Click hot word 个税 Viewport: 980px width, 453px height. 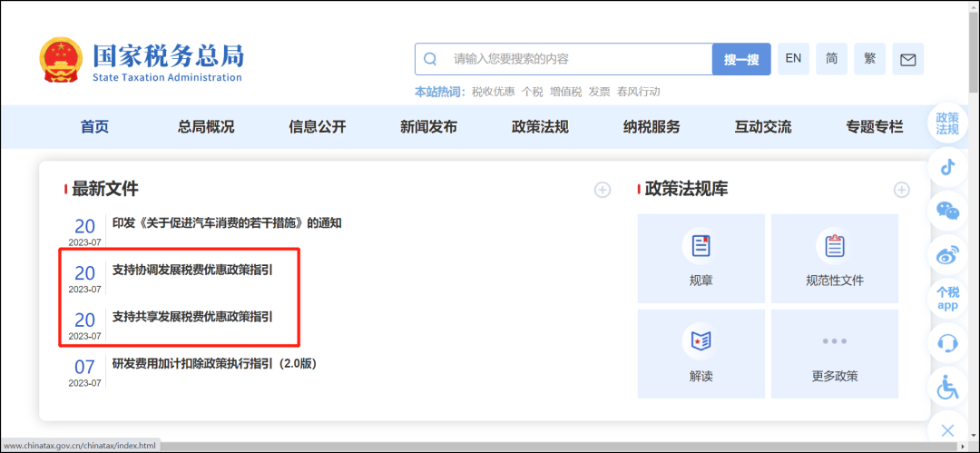(x=533, y=92)
